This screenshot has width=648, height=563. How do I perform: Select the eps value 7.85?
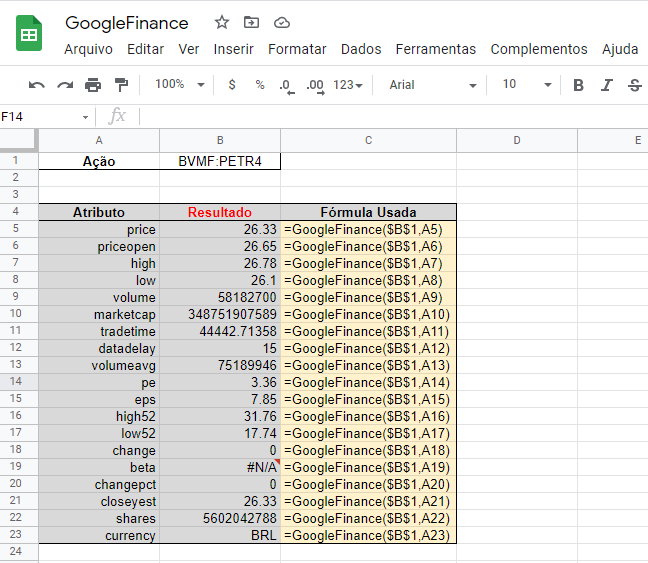click(x=220, y=399)
